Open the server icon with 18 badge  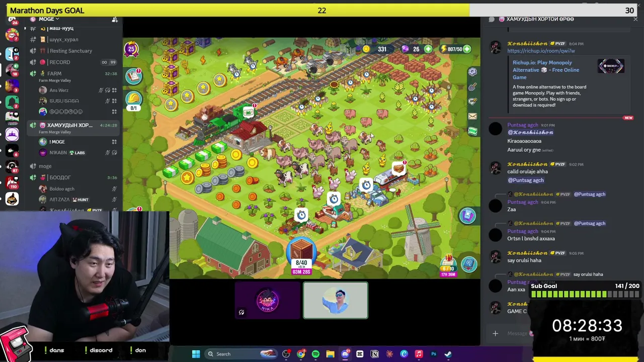(12, 69)
